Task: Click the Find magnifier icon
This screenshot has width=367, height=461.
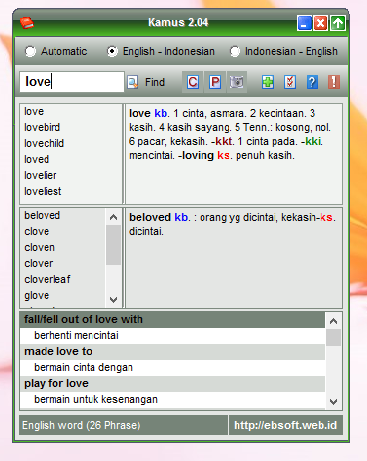Action: [x=133, y=82]
